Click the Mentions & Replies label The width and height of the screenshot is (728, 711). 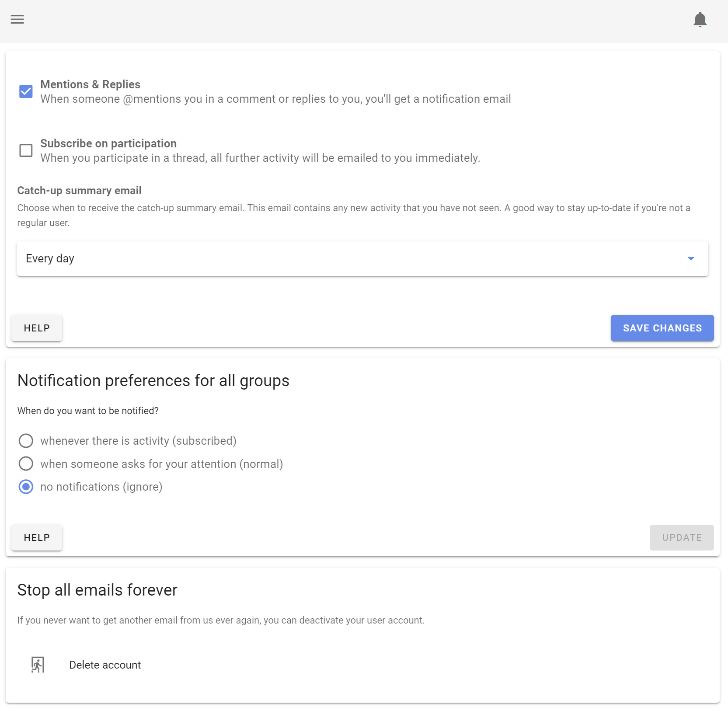[91, 84]
